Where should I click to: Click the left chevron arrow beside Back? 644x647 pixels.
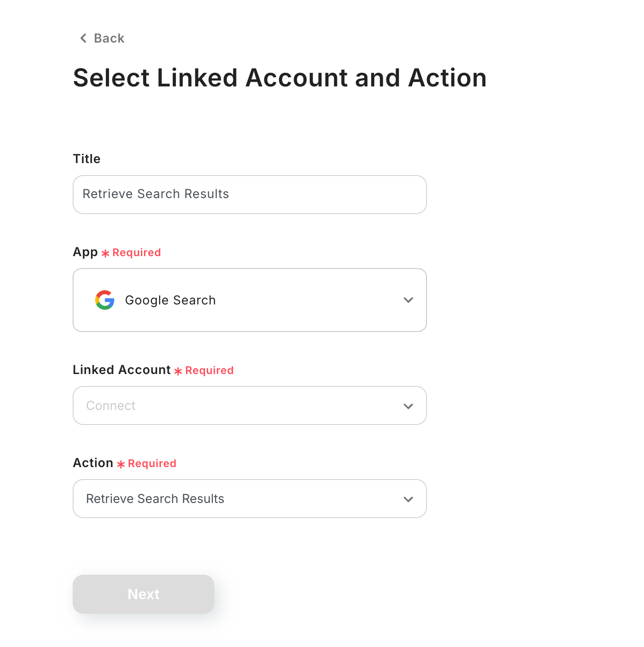click(83, 38)
